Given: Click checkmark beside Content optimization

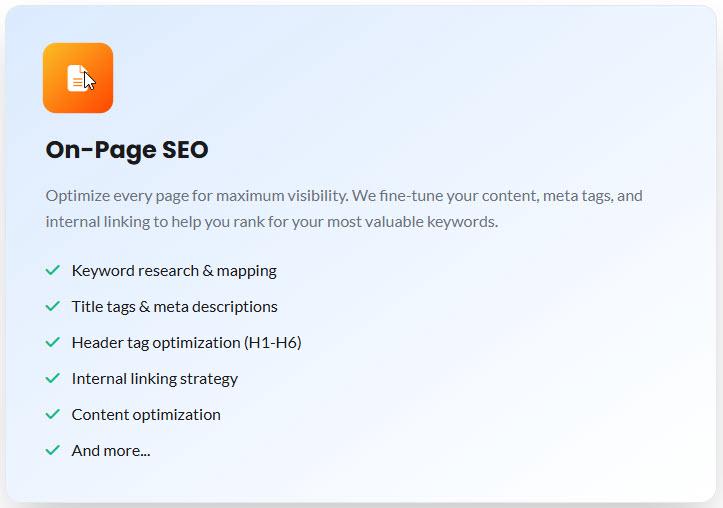Looking at the screenshot, I should point(53,414).
